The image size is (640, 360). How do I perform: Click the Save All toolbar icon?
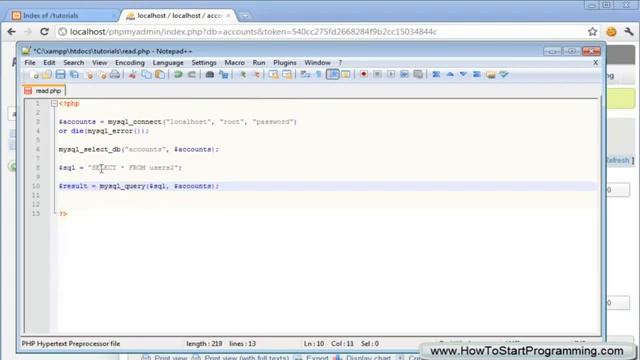tap(74, 75)
